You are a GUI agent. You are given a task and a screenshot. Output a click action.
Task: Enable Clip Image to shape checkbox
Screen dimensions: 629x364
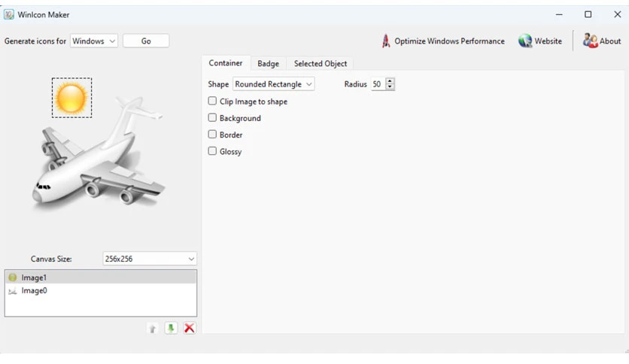(212, 101)
